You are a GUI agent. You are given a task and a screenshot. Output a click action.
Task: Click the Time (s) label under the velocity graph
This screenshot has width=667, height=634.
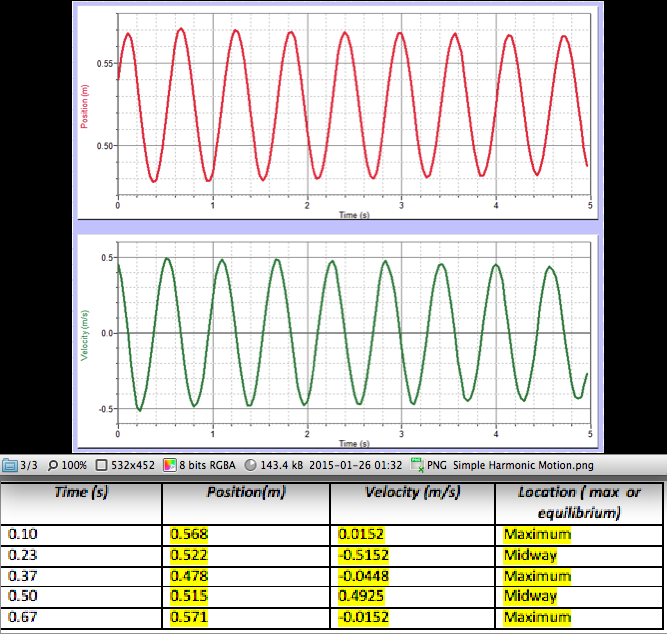point(352,443)
